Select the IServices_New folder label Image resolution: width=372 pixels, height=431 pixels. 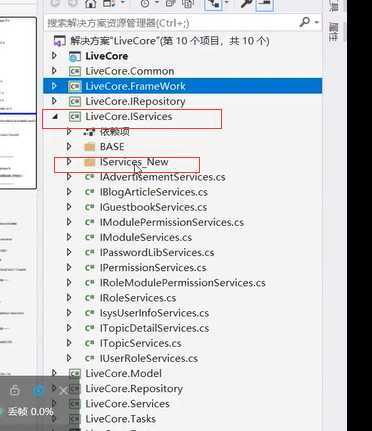coord(134,162)
